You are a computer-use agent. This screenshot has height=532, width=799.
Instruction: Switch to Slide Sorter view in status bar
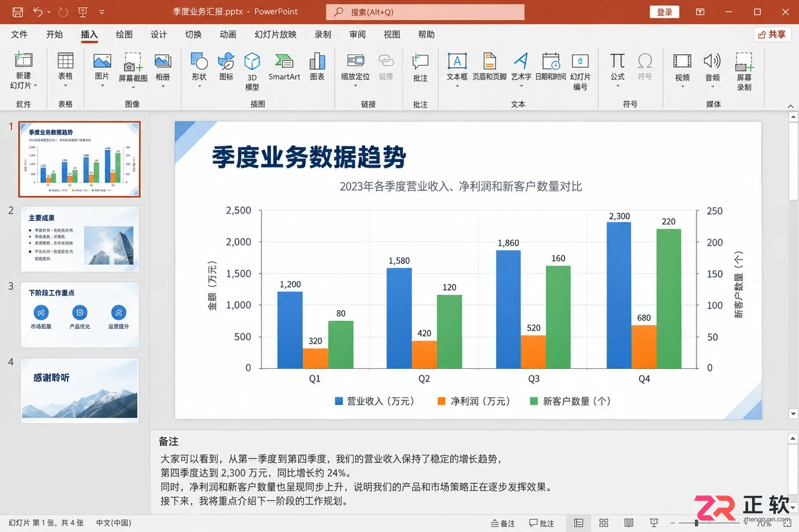pos(603,523)
